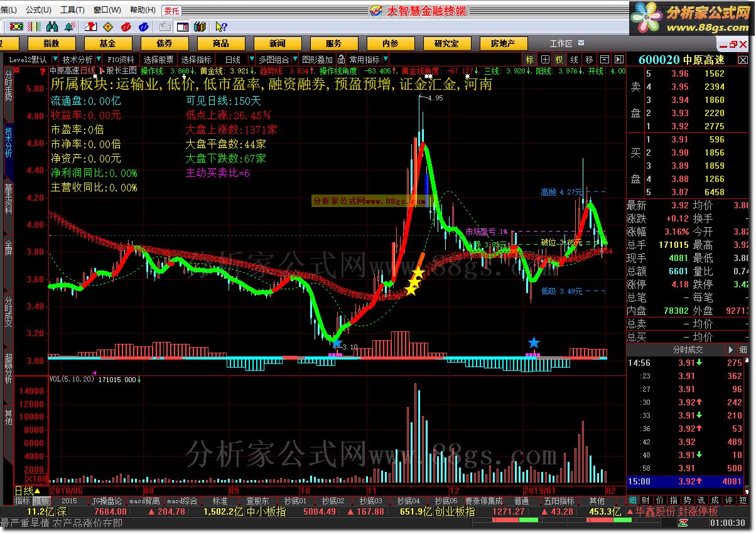Click the hide side panel arrow icon
756x534 pixels.
[x=618, y=60]
